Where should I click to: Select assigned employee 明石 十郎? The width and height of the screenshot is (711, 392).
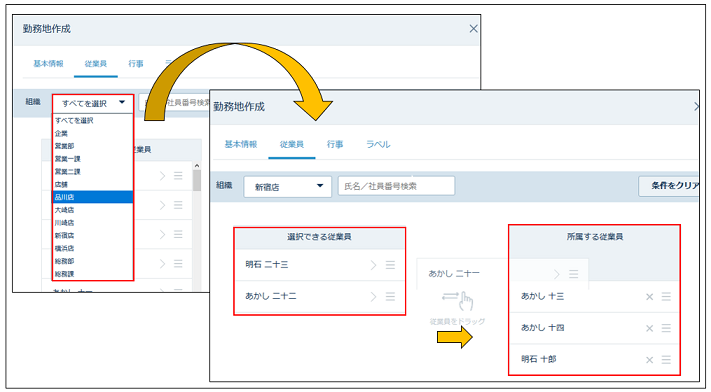tap(594, 360)
